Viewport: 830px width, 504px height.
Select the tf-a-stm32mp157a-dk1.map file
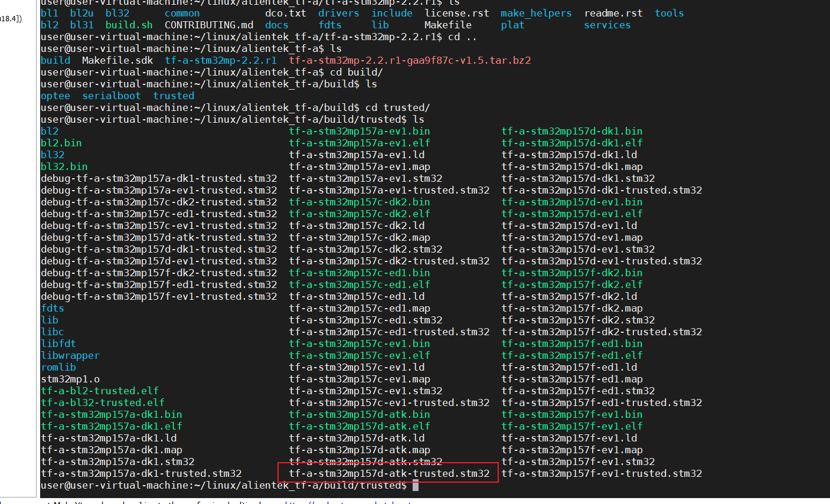tap(112, 450)
